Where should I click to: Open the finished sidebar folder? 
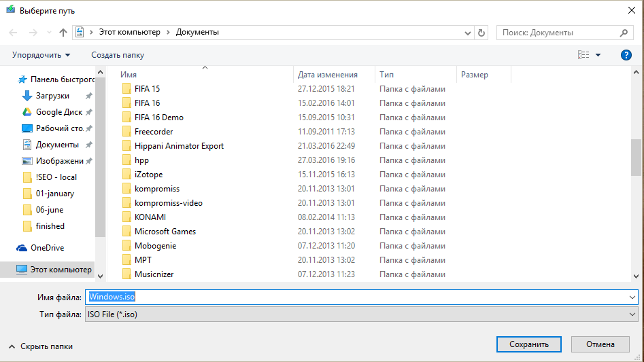tap(50, 226)
